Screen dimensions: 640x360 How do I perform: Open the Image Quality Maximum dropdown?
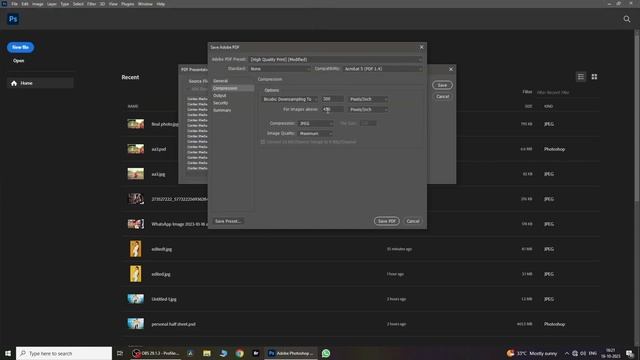tap(315, 133)
